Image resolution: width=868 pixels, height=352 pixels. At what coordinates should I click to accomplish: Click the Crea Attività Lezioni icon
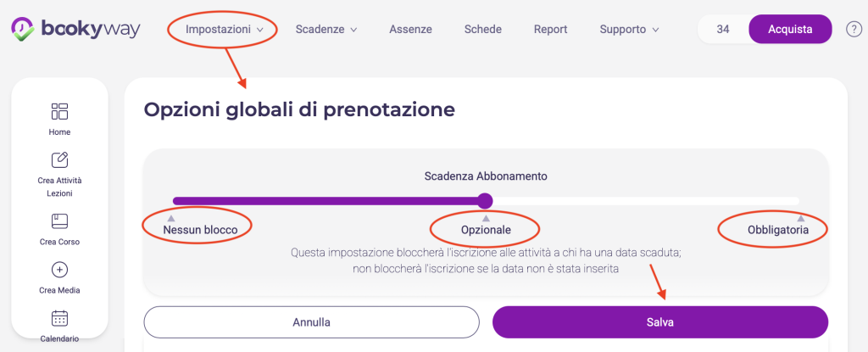[59, 160]
